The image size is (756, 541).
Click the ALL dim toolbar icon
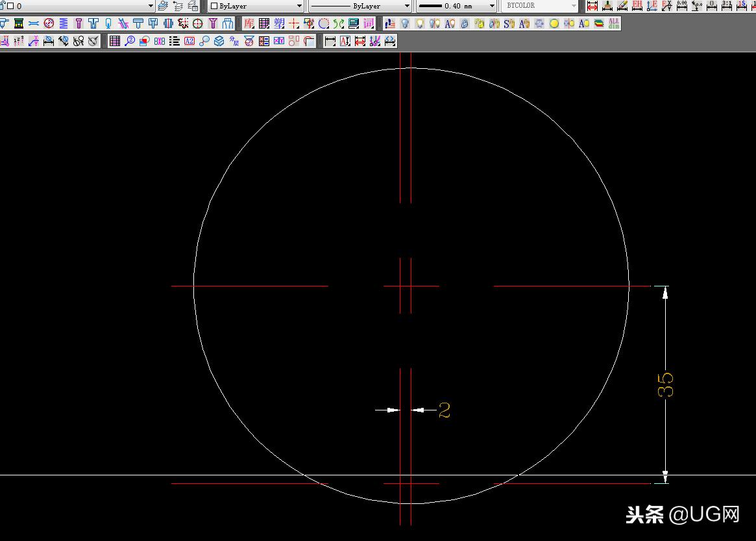click(x=613, y=24)
